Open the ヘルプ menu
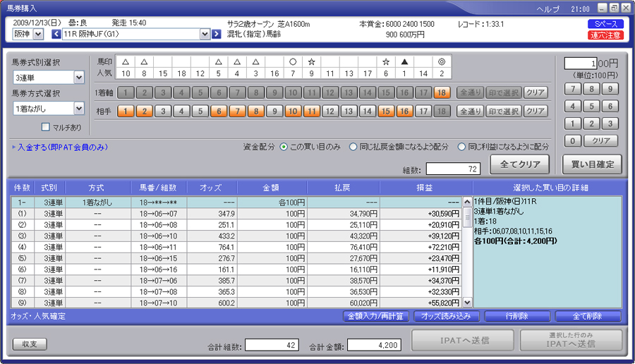 548,9
